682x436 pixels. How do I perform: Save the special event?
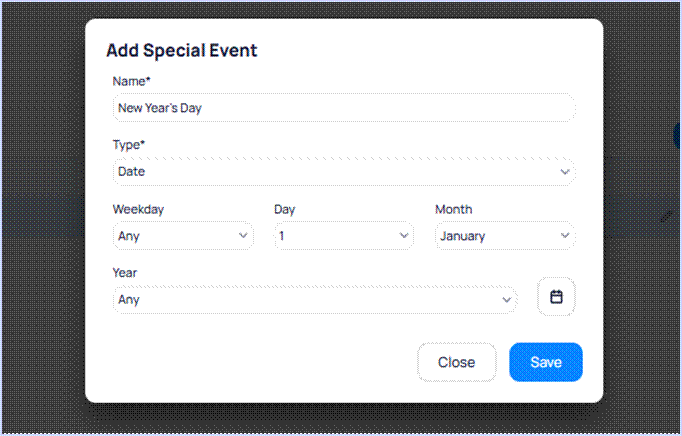545,362
